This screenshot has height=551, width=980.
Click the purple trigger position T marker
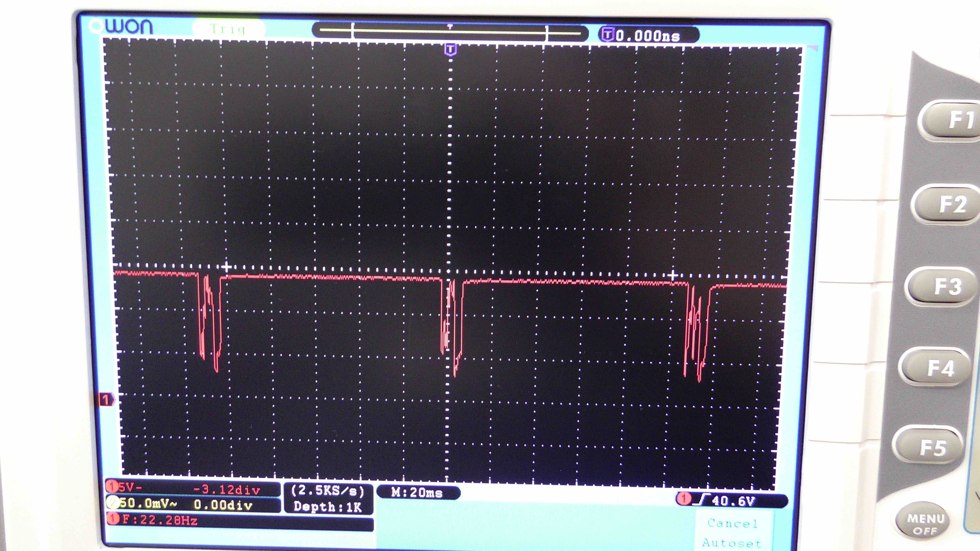coord(450,49)
